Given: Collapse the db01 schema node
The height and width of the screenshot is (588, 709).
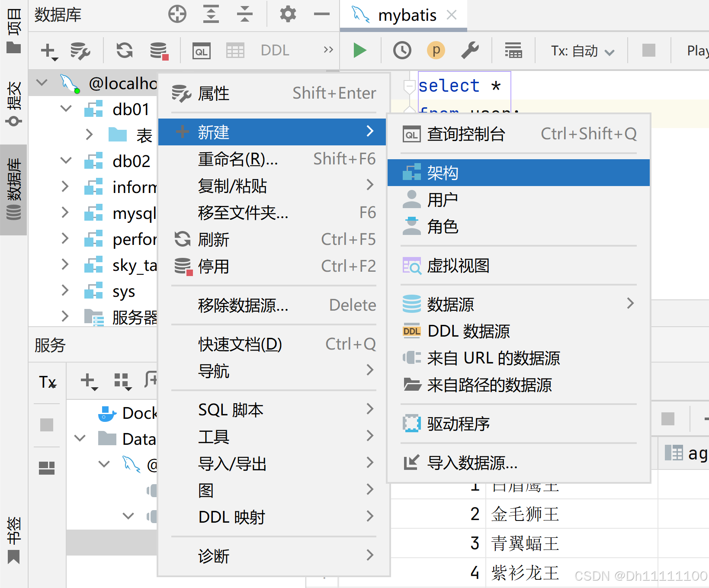Looking at the screenshot, I should coord(66,108).
